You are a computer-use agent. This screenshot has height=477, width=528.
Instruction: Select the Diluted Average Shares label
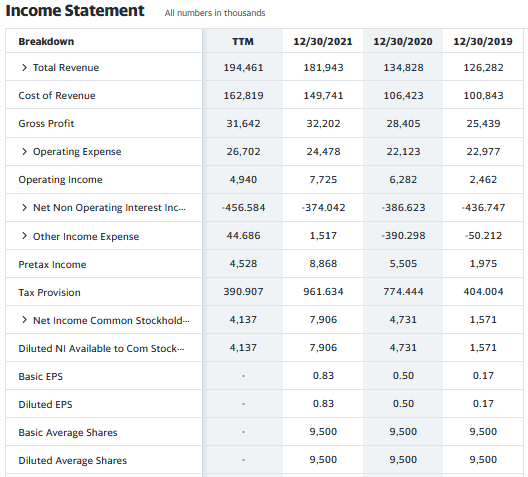coord(72,460)
